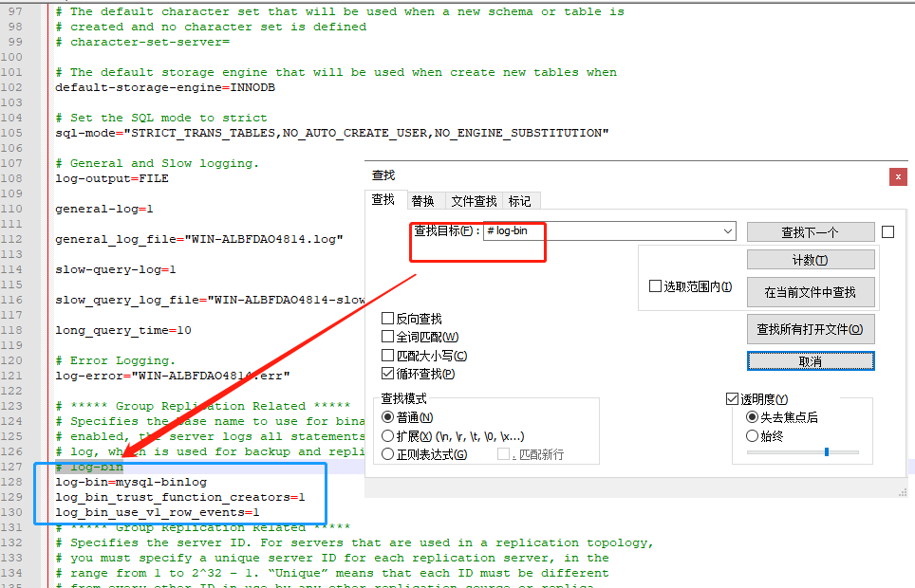The width and height of the screenshot is (915, 588).
Task: Switch to the 替换 (Replace) tab
Action: 424,200
